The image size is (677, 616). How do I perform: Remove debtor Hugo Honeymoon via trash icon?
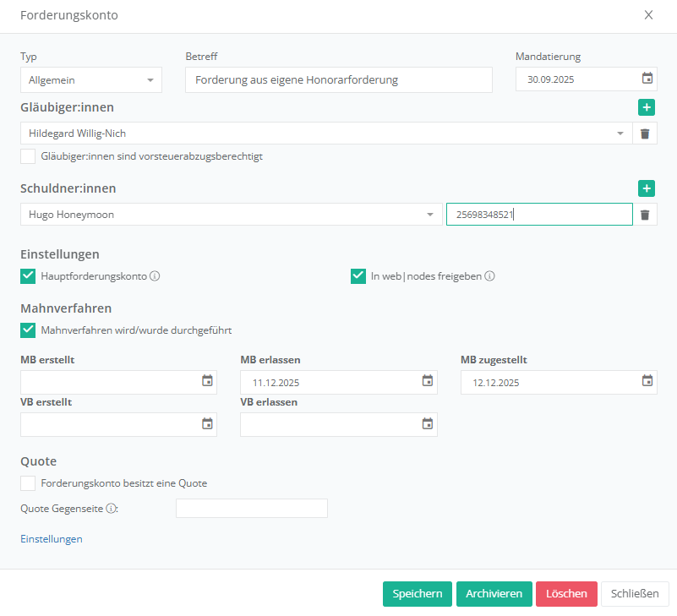(645, 215)
